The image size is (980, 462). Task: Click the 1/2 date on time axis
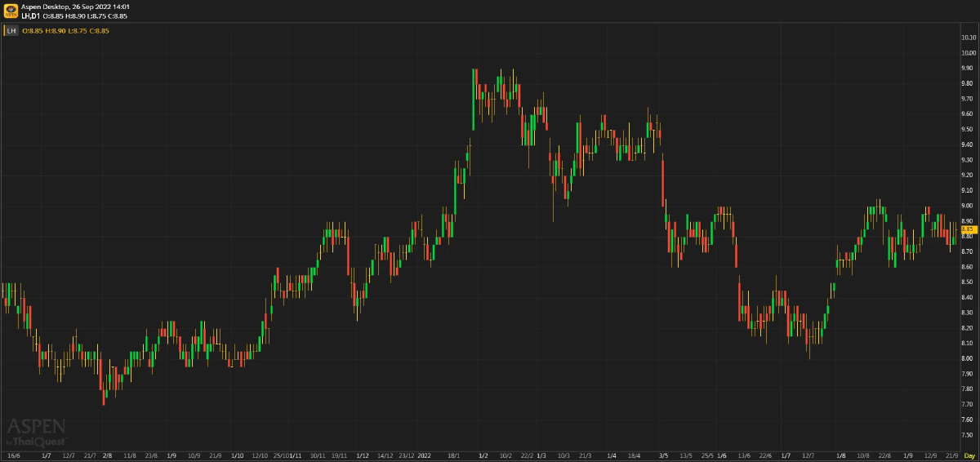click(x=483, y=455)
